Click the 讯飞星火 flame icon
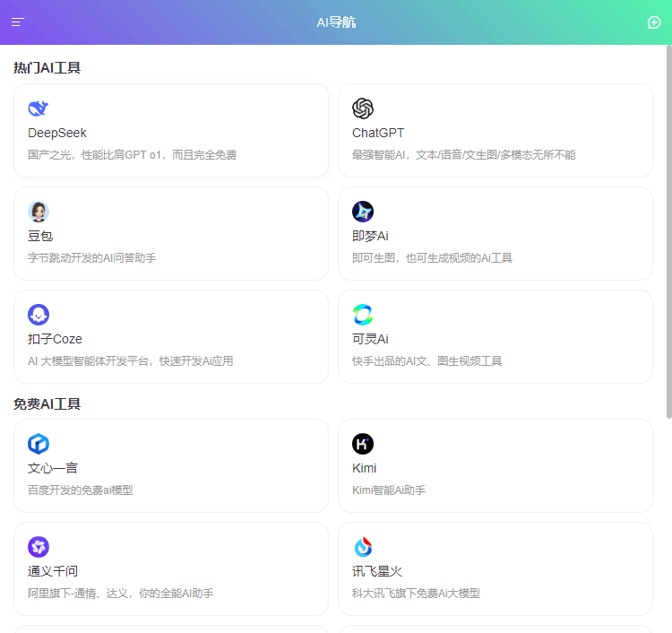Screen dimensions: 672x633 [363, 547]
